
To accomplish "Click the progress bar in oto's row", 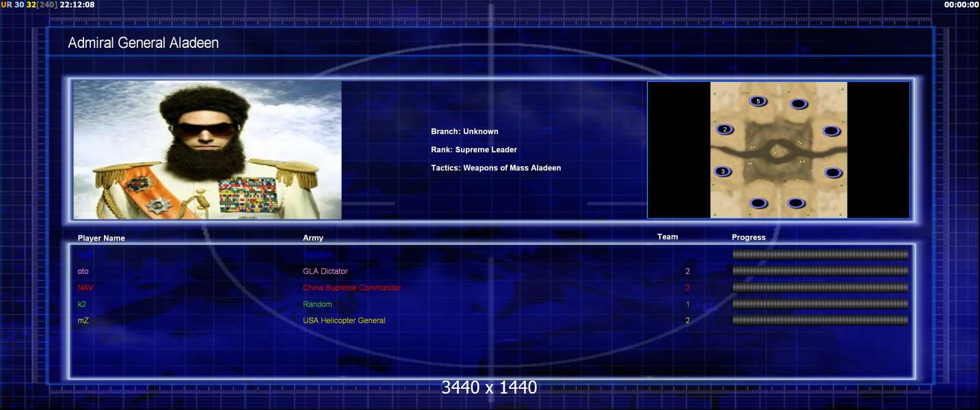I will click(x=821, y=271).
